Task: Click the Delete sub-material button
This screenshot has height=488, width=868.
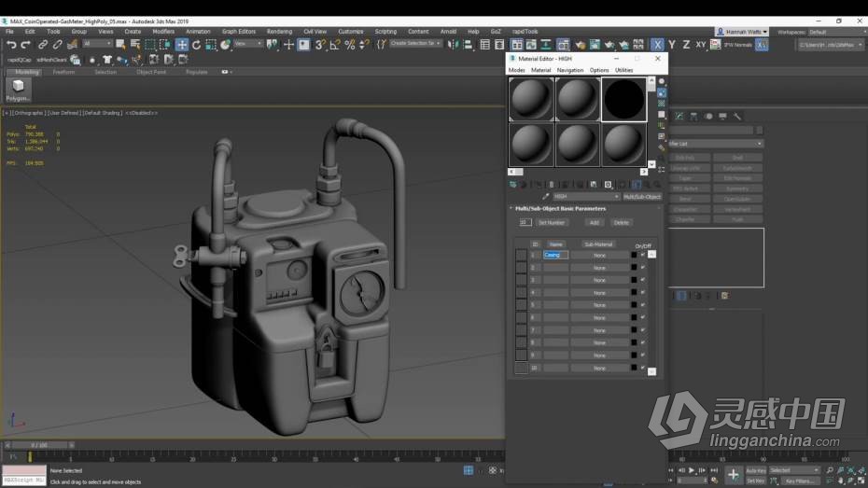Action: pos(621,222)
